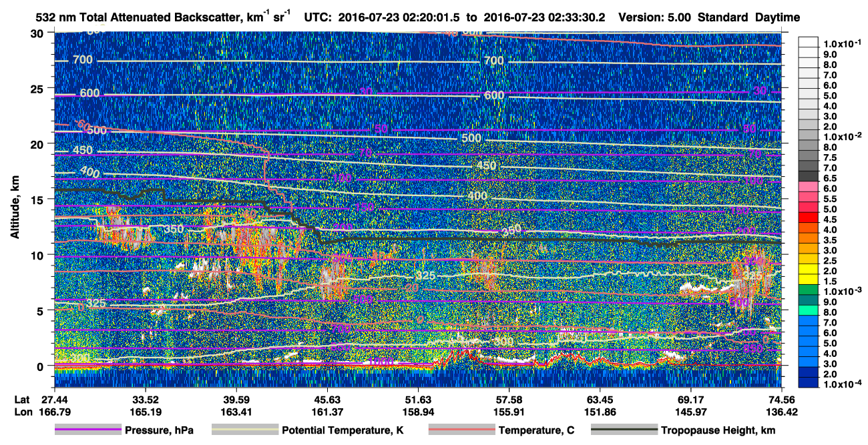Click altitude axis tick label 5

[x=42, y=310]
